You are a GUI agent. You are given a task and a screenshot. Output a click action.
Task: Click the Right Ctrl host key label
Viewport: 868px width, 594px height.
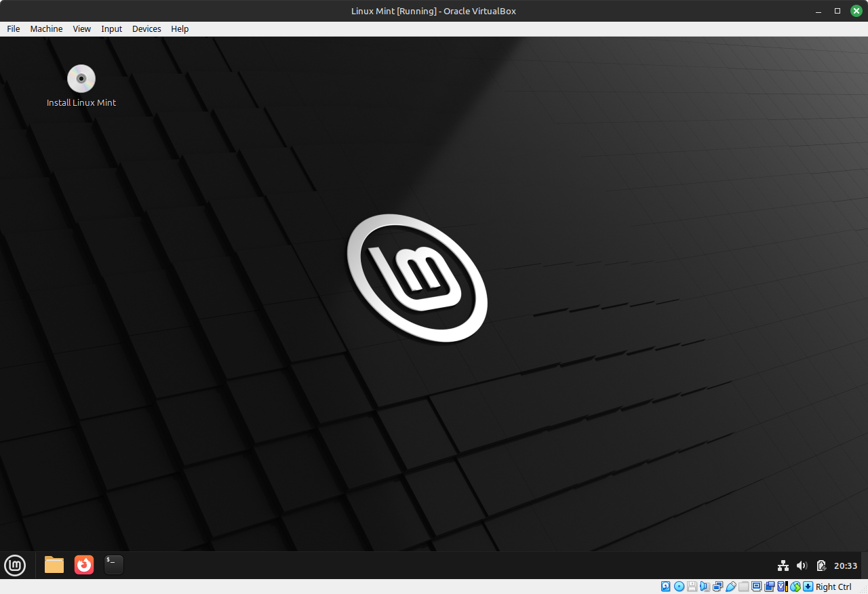tap(833, 587)
